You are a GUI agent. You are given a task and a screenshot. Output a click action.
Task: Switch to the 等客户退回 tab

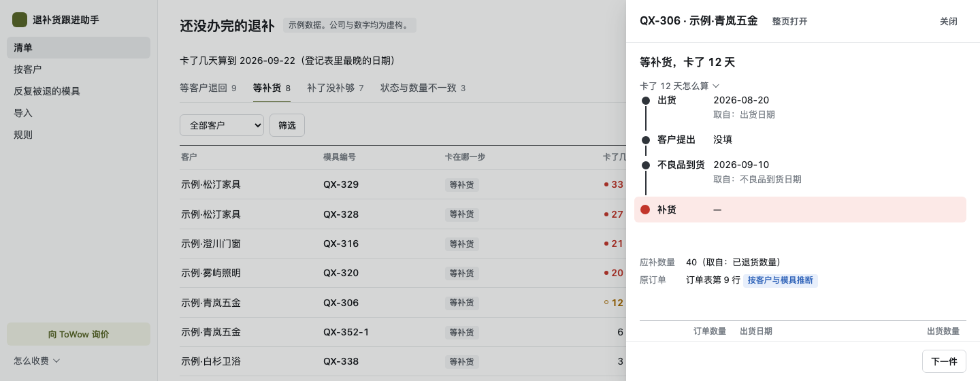(x=208, y=88)
